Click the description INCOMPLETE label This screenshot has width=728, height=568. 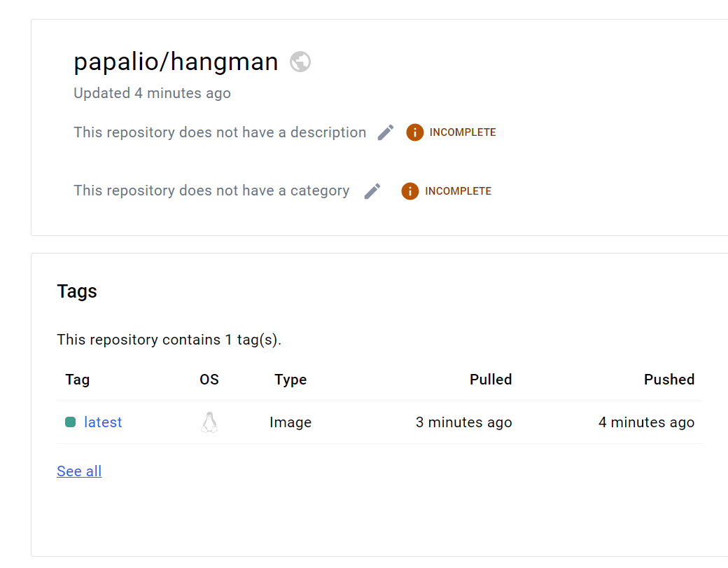pyautogui.click(x=463, y=132)
